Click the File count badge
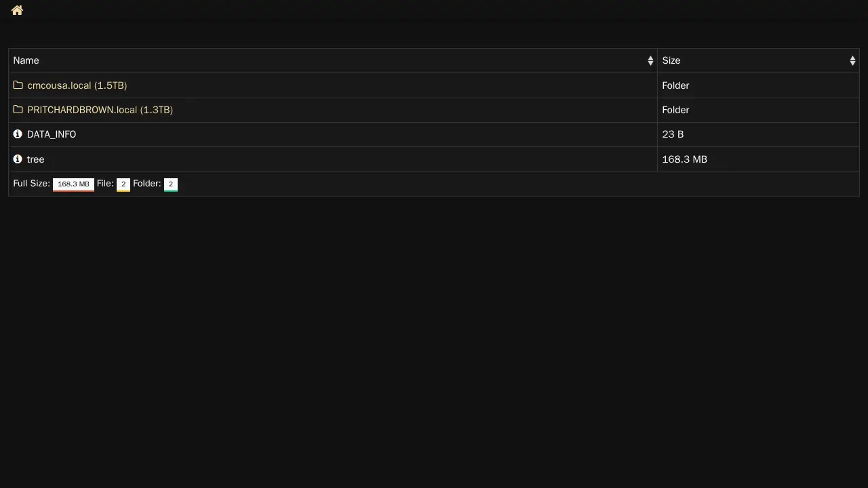This screenshot has width=868, height=488. tap(123, 184)
